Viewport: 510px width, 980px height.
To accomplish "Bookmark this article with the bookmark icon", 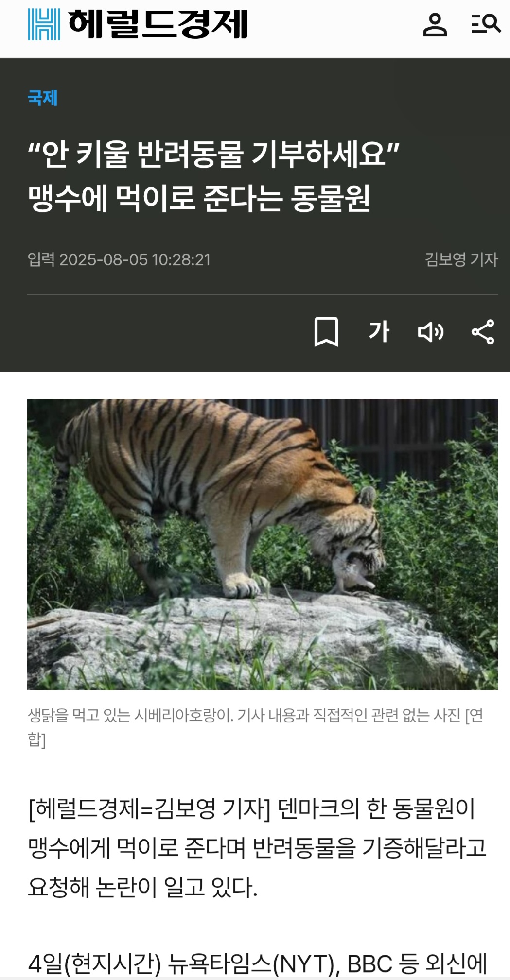I will click(326, 332).
